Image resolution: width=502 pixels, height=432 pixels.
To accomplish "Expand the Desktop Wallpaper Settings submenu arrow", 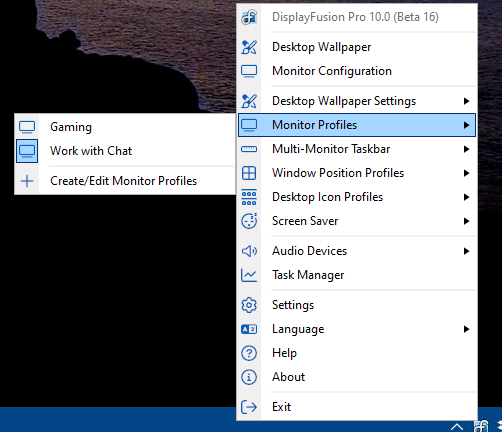I will (466, 101).
